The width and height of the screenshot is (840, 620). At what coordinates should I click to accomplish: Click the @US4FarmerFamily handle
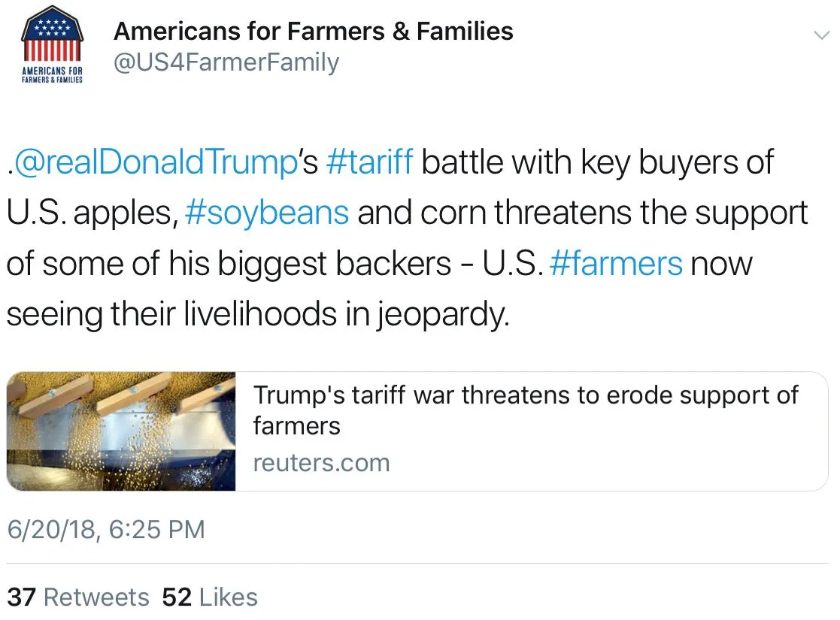click(226, 62)
